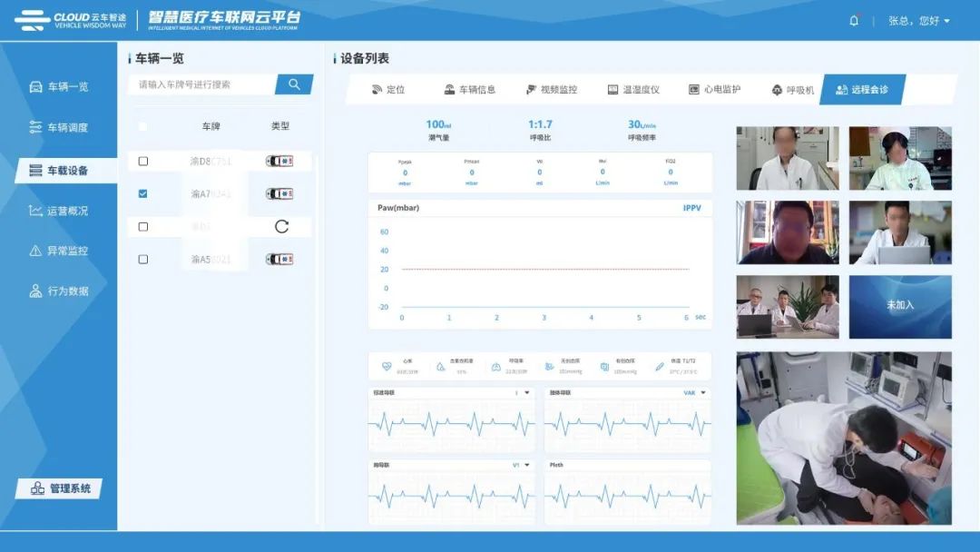The width and height of the screenshot is (980, 552).
Task: Expand the 标准导联 lead dropdown
Action: click(x=527, y=393)
